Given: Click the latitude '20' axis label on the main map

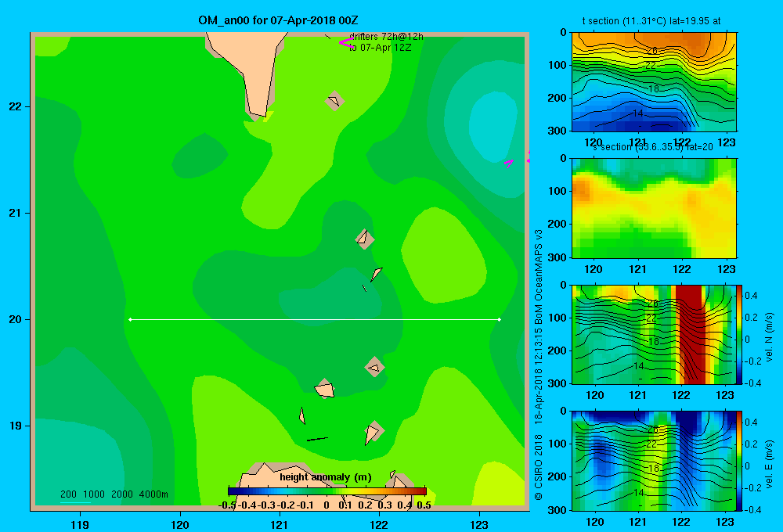Looking at the screenshot, I should point(16,319).
